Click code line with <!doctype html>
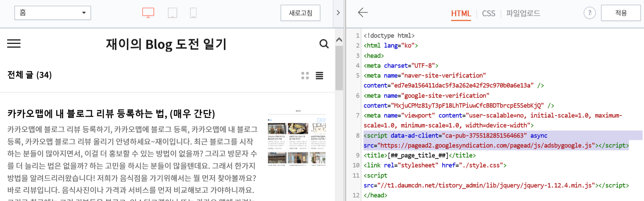Image resolution: width=644 pixels, height=201 pixels. (389, 35)
